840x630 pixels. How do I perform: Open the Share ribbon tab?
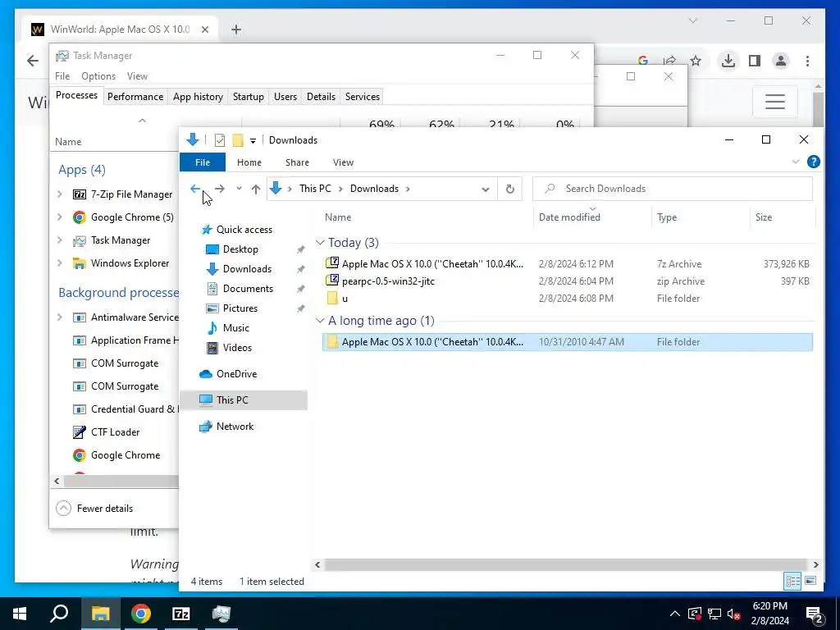[x=297, y=162]
